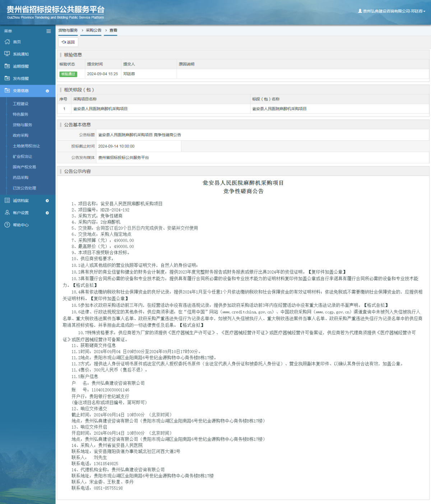Click the 系统通知 monitor icon

point(7,54)
